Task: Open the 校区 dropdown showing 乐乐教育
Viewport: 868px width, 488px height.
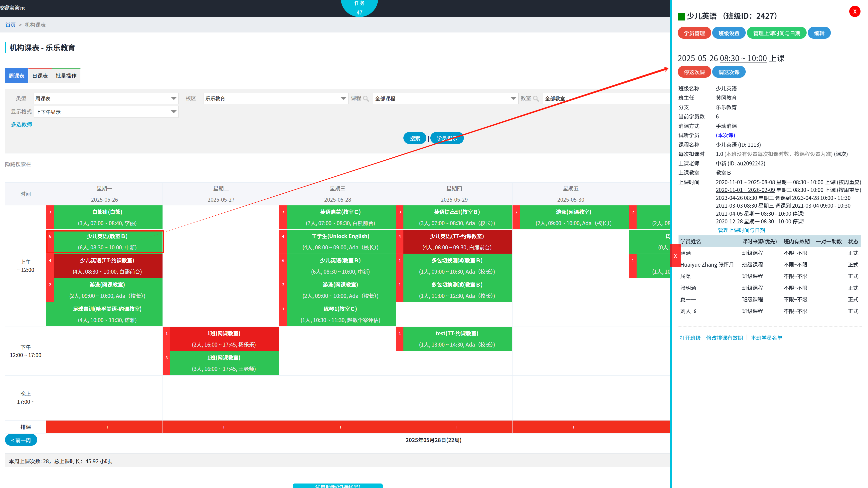Action: click(x=276, y=98)
